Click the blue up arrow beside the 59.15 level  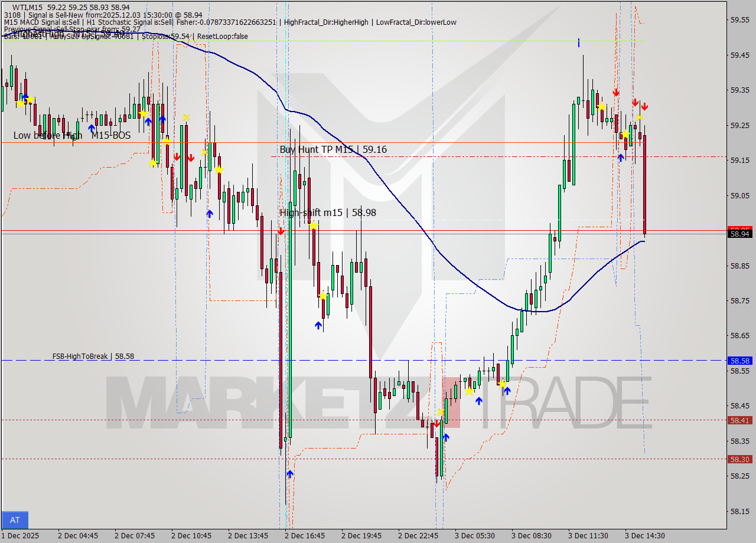click(621, 158)
